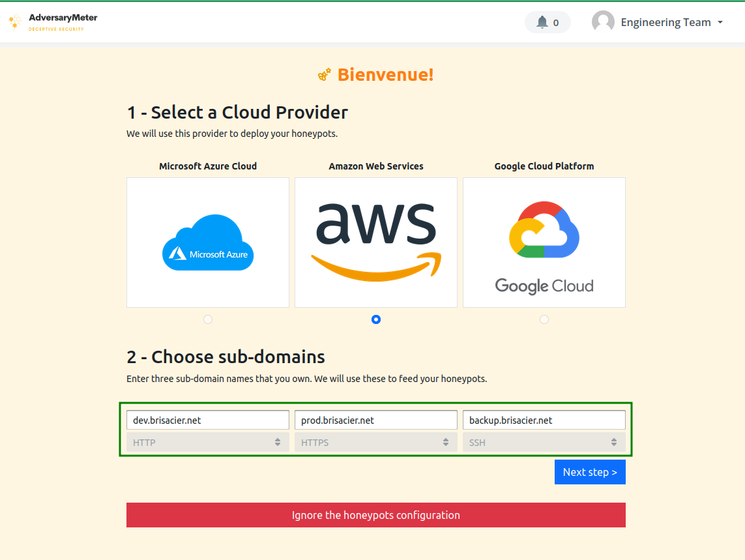745x560 pixels.
Task: Select the Google Cloud logo tile
Action: pyautogui.click(x=544, y=243)
